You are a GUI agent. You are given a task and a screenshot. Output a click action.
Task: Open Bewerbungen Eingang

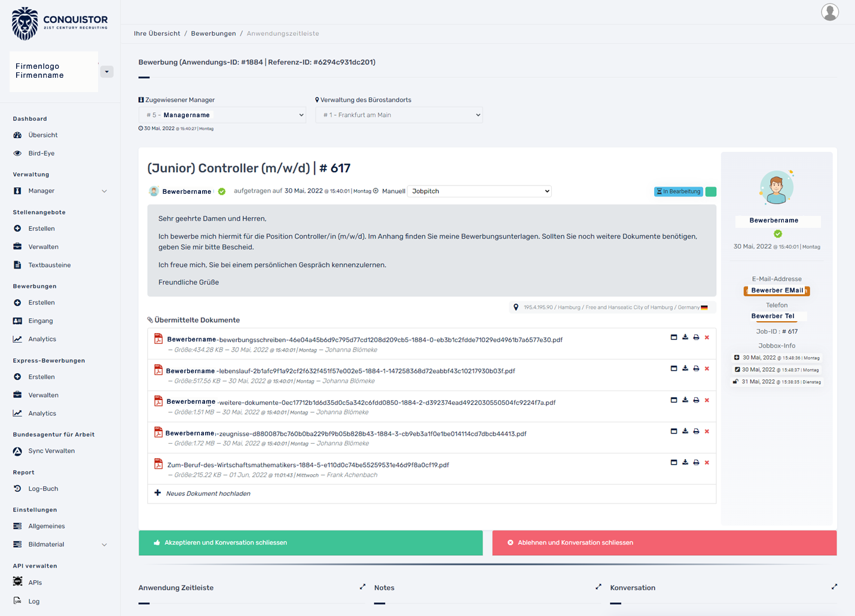tap(41, 321)
